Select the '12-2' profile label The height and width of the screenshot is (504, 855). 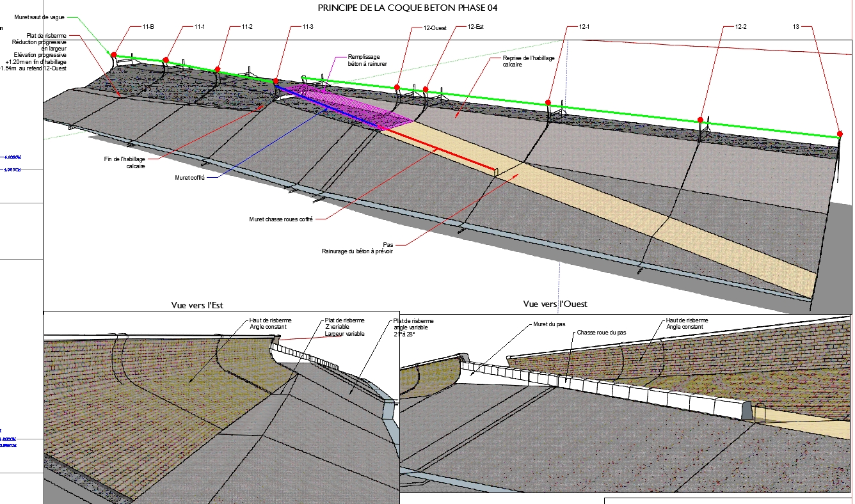741,27
